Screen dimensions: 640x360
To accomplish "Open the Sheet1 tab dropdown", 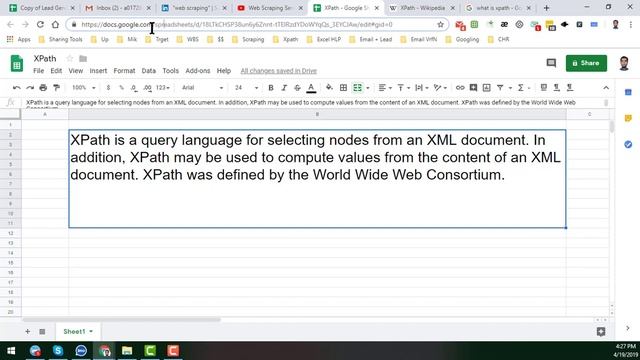I will (91, 331).
